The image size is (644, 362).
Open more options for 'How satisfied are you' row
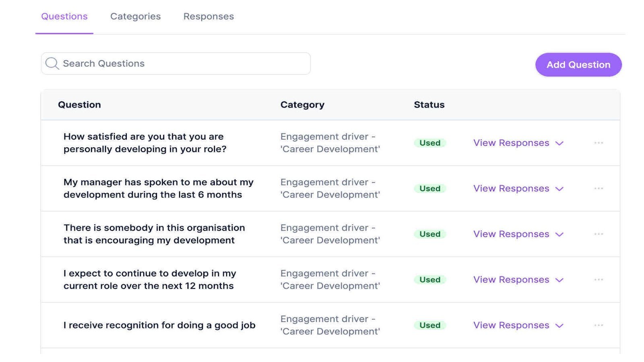[x=599, y=143]
